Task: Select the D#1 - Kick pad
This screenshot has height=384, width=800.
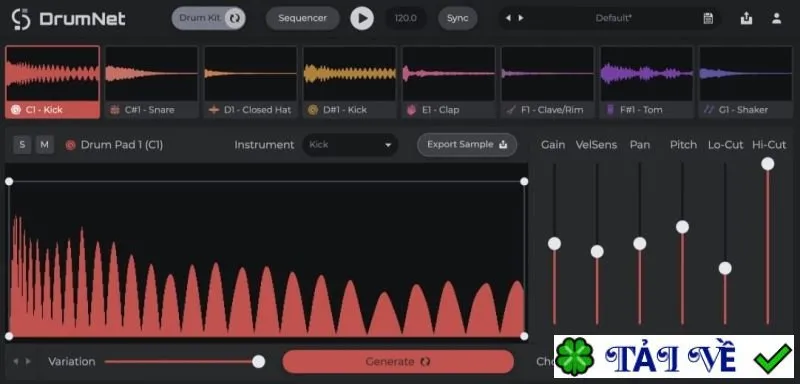Action: click(349, 83)
